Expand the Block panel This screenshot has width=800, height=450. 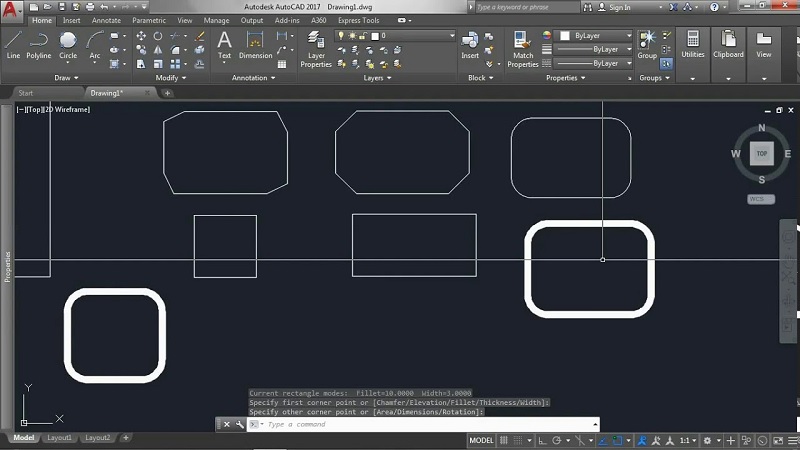click(x=481, y=78)
